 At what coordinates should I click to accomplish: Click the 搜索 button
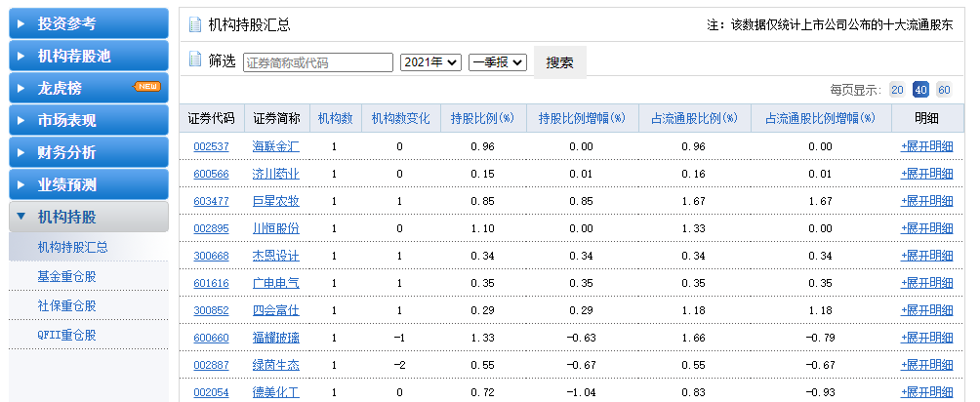560,62
